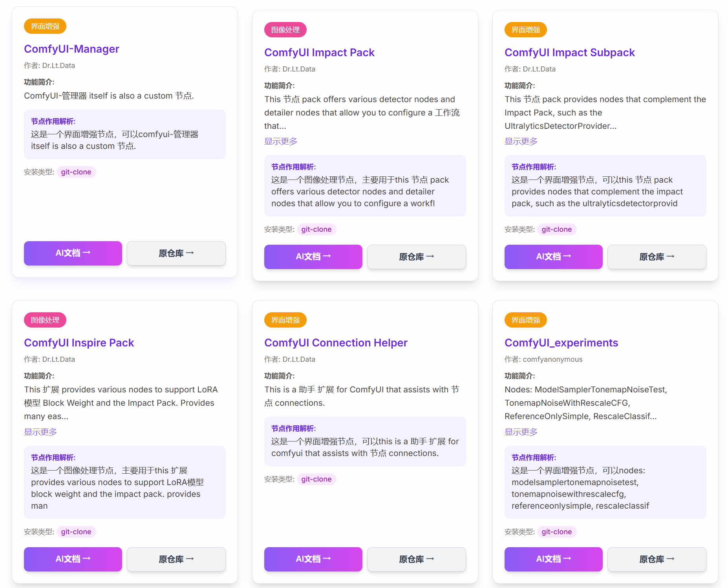Click git-clone tag in ComfyUI-Manager card
This screenshot has width=728, height=588.
click(76, 172)
